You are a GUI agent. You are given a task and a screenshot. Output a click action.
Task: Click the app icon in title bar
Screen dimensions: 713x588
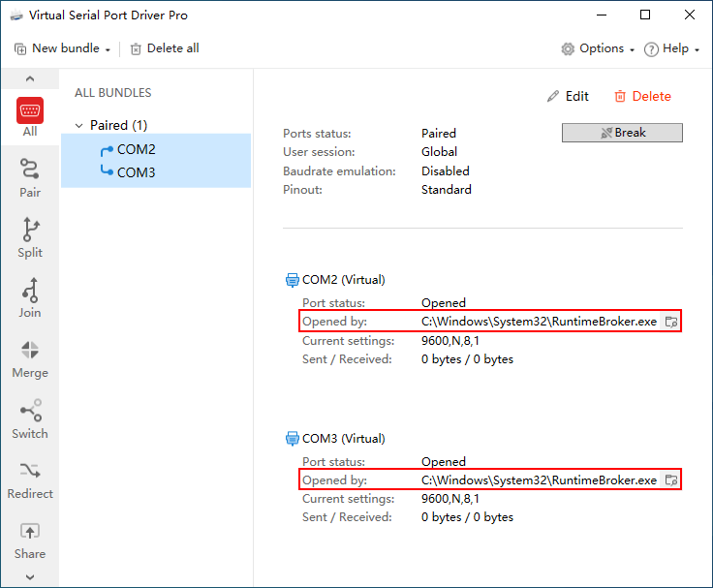click(16, 15)
